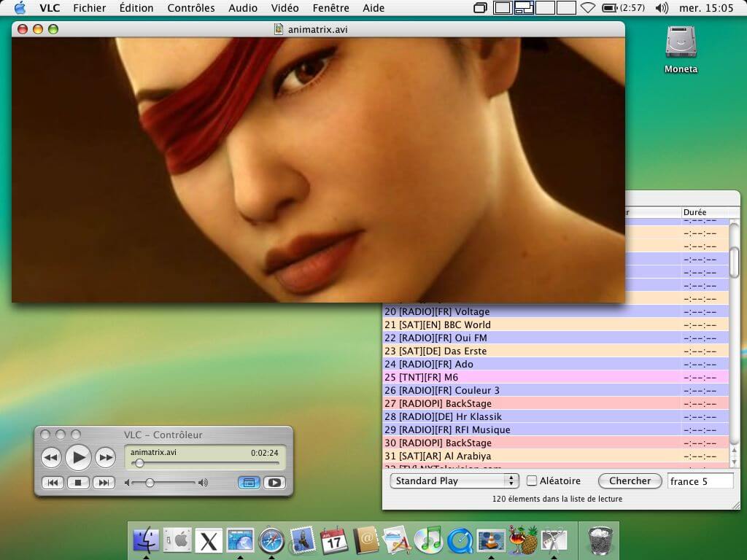
Task: Click the battery status in the menu bar
Action: [608, 8]
